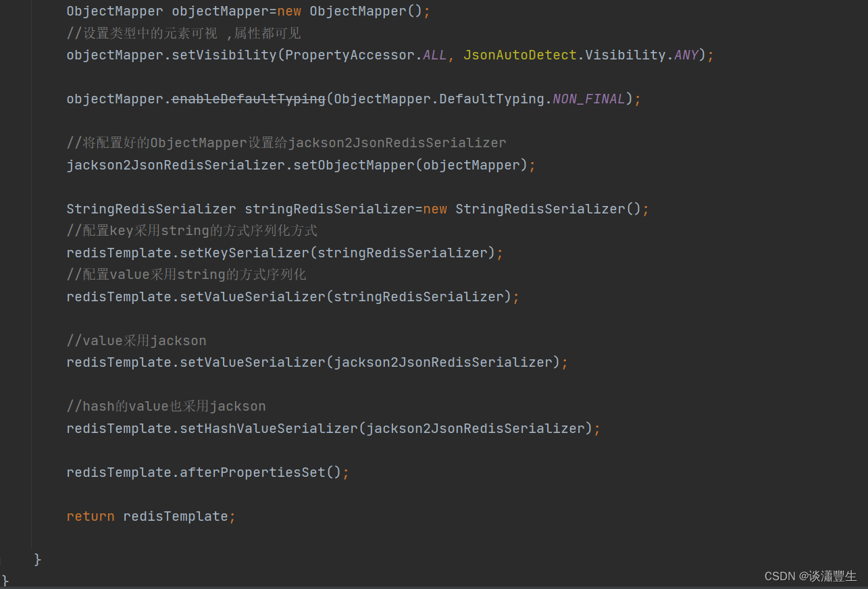The image size is (868, 589).
Task: Click the NON_FINAL enum constant
Action: pyautogui.click(x=587, y=99)
